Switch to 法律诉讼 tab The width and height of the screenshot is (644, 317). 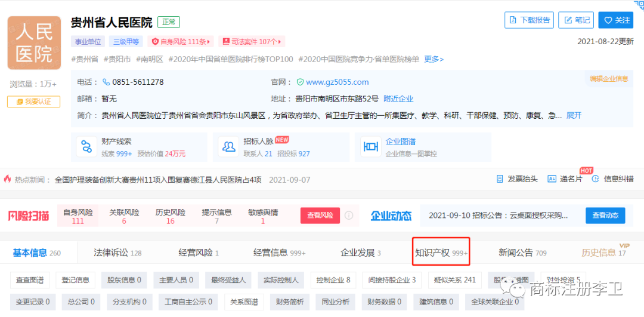(117, 253)
